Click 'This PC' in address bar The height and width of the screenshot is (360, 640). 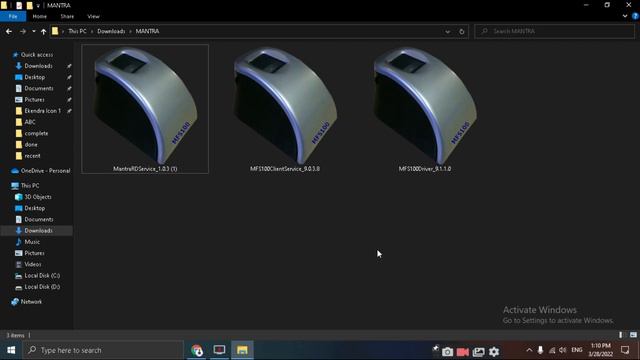click(77, 31)
